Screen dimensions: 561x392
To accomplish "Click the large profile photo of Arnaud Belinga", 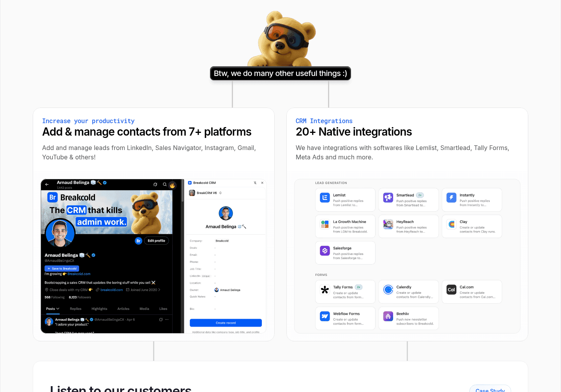I will pyautogui.click(x=60, y=233).
